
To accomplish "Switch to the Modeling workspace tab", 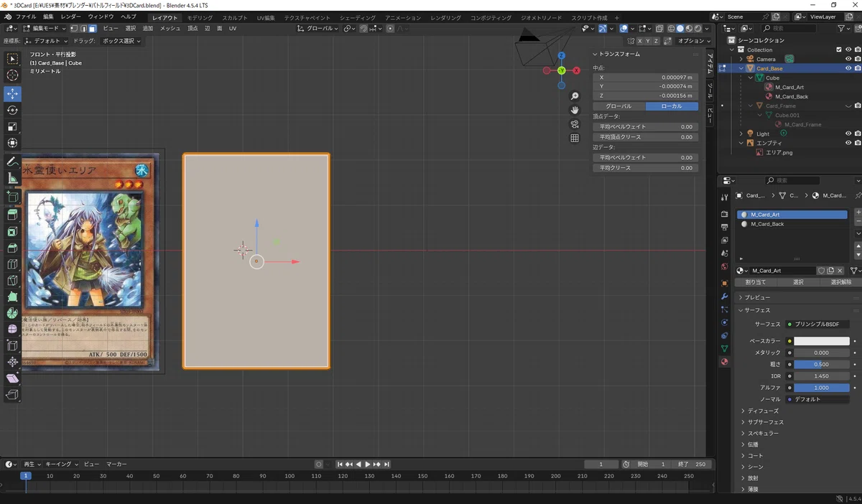I will pos(200,17).
